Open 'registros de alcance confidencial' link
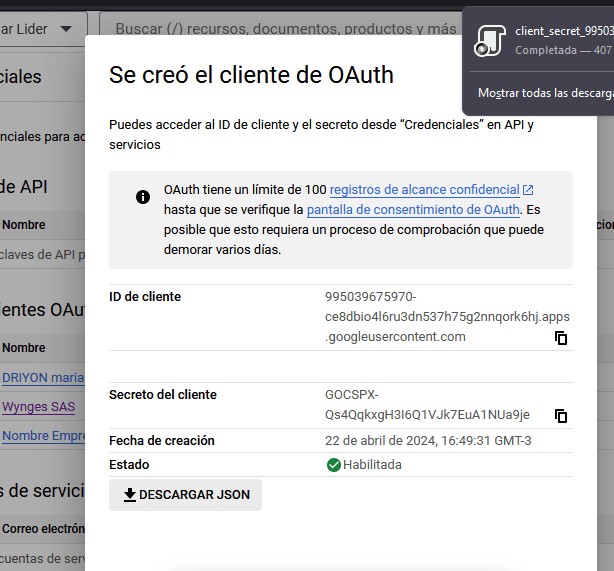The height and width of the screenshot is (571, 614). pos(424,190)
